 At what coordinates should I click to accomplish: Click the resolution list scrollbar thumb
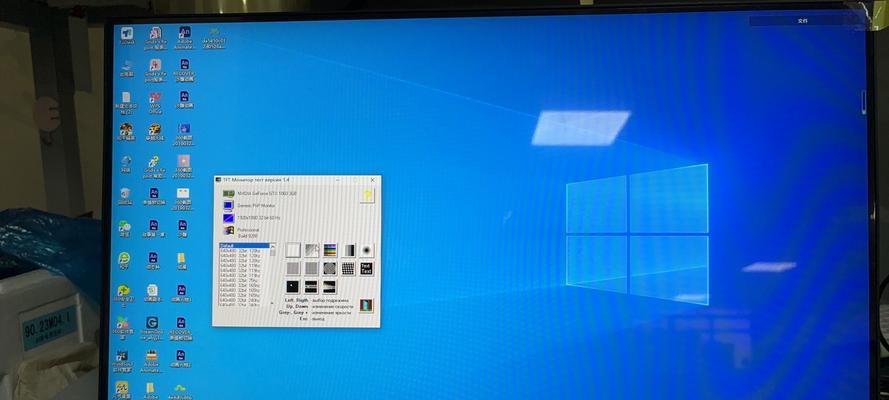tap(273, 253)
